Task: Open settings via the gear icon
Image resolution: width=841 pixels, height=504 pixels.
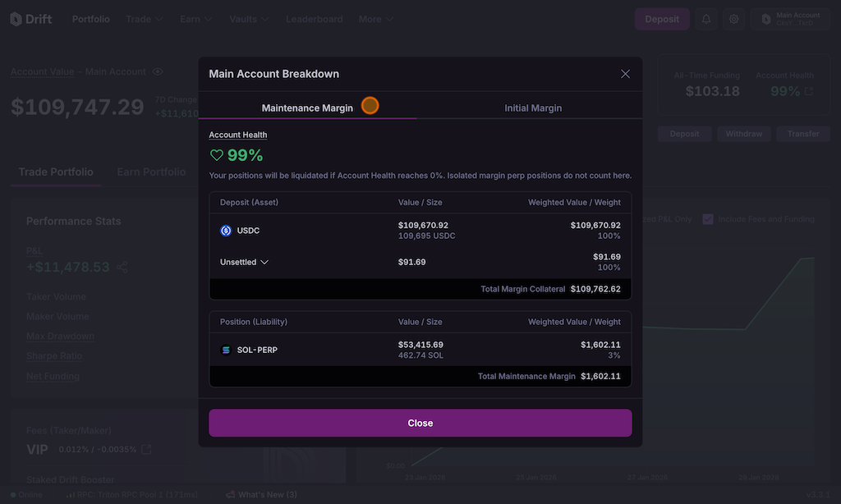Action: point(733,19)
